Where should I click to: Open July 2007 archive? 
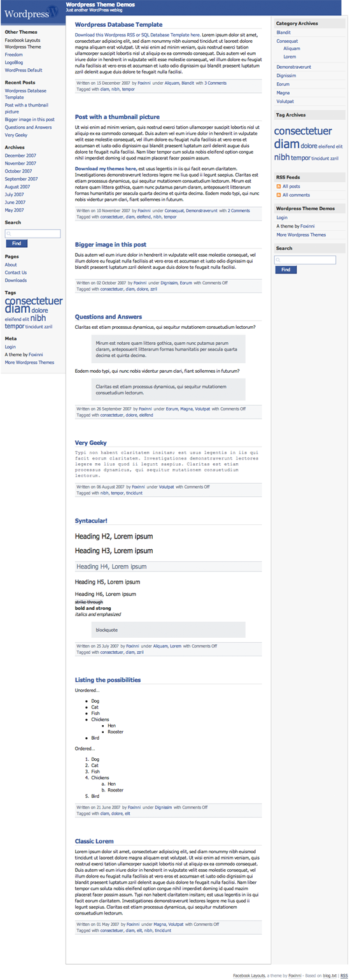coord(15,194)
